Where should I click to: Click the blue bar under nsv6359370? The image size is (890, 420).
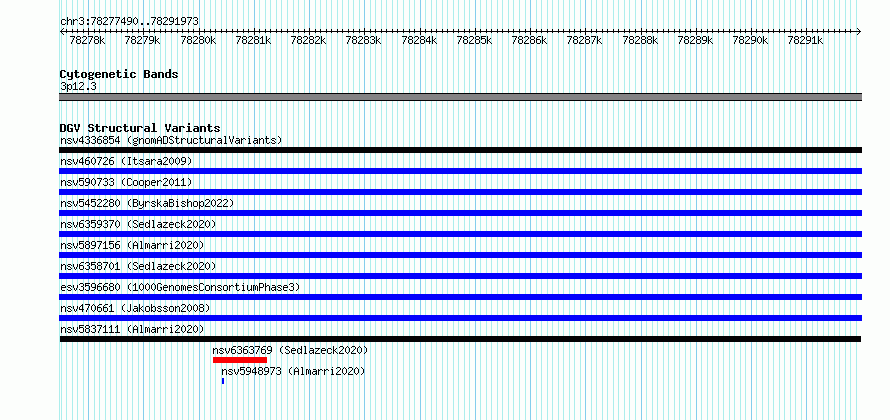(x=460, y=234)
